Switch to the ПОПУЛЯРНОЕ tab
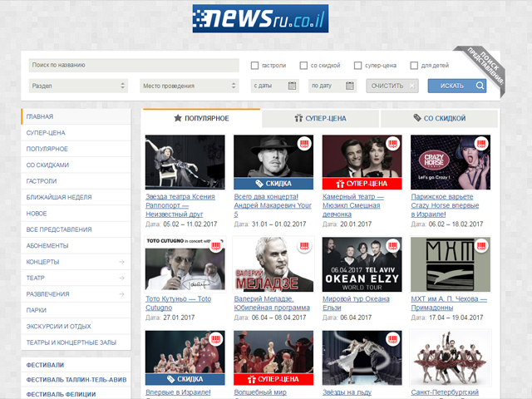The height and width of the screenshot is (399, 532). (x=201, y=118)
